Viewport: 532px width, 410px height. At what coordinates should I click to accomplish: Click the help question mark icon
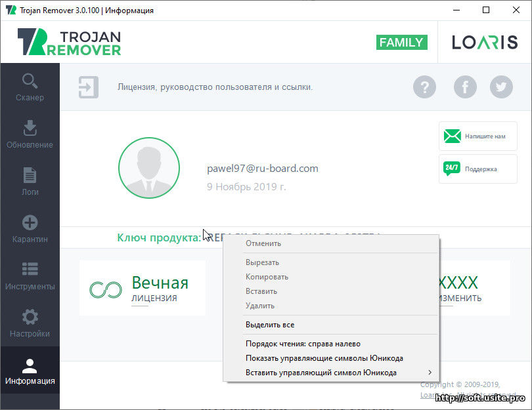tap(424, 87)
